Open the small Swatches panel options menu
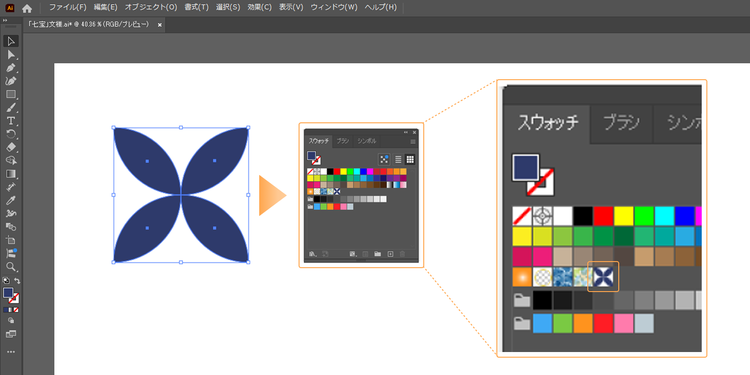The width and height of the screenshot is (750, 375). pyautogui.click(x=413, y=142)
